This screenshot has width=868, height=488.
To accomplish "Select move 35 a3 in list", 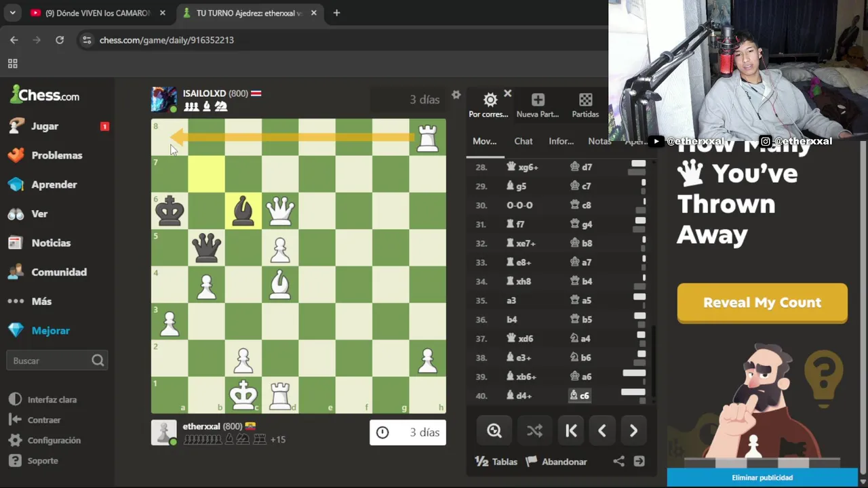I will (x=511, y=300).
